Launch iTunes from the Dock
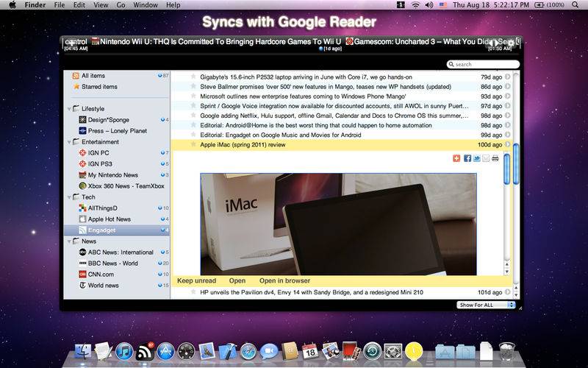The image size is (588, 368). (124, 352)
